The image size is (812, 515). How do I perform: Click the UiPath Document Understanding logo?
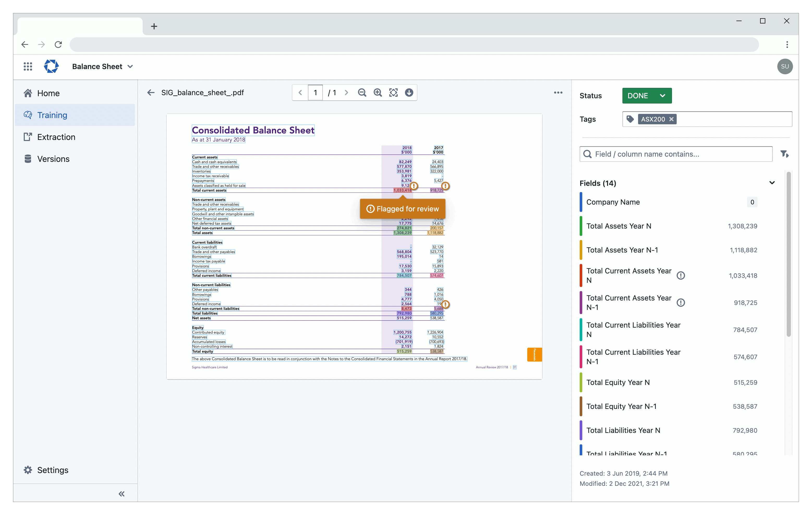point(51,66)
